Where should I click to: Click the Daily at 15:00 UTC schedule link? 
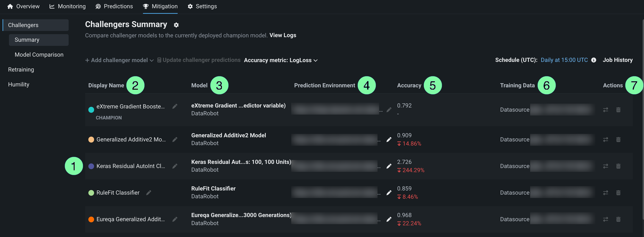(564, 60)
